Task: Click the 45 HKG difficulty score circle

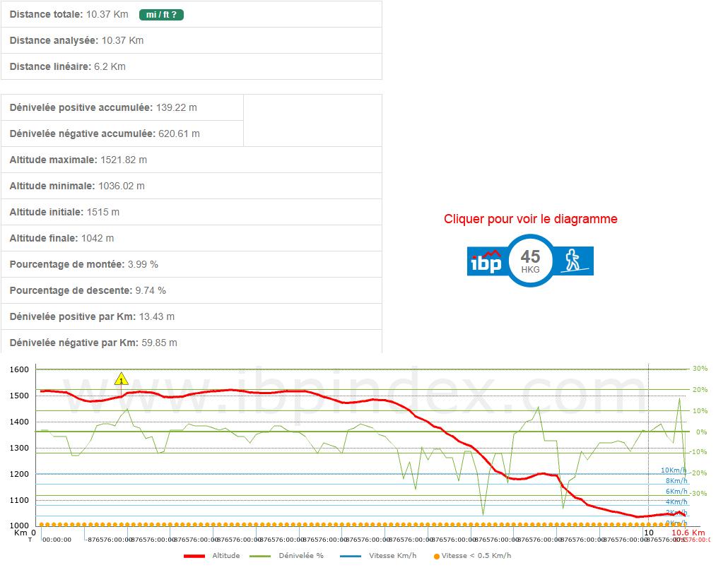Action: pyautogui.click(x=530, y=260)
